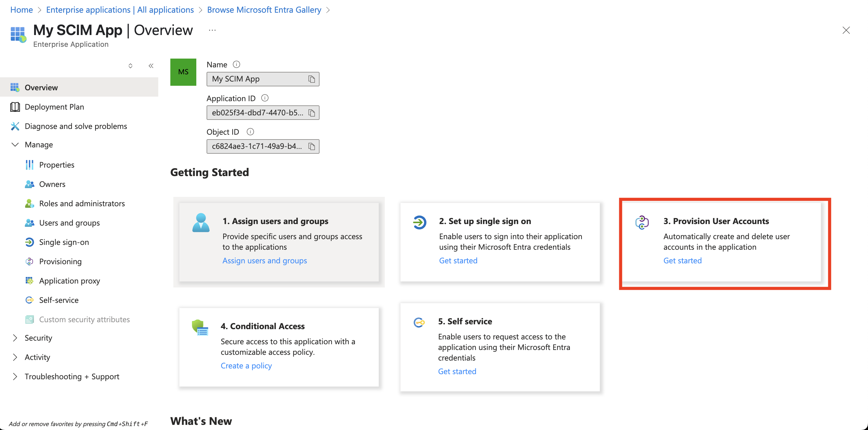Expand the Troubleshooting + Support section
The image size is (868, 430).
point(14,377)
